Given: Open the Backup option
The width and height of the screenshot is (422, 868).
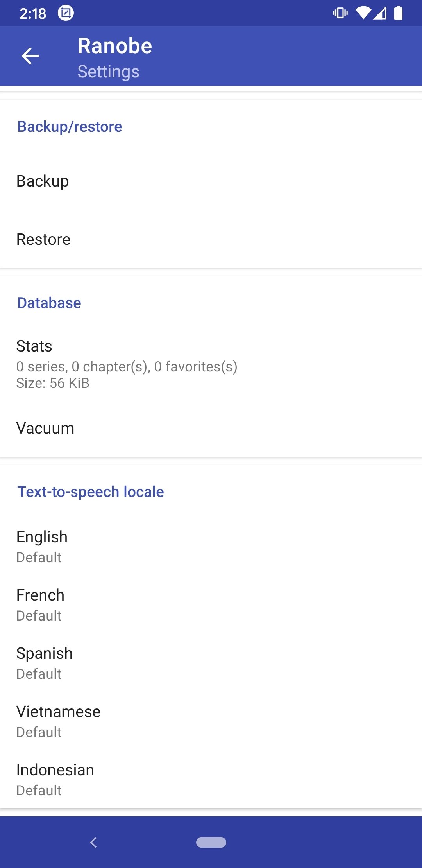Looking at the screenshot, I should point(211,181).
